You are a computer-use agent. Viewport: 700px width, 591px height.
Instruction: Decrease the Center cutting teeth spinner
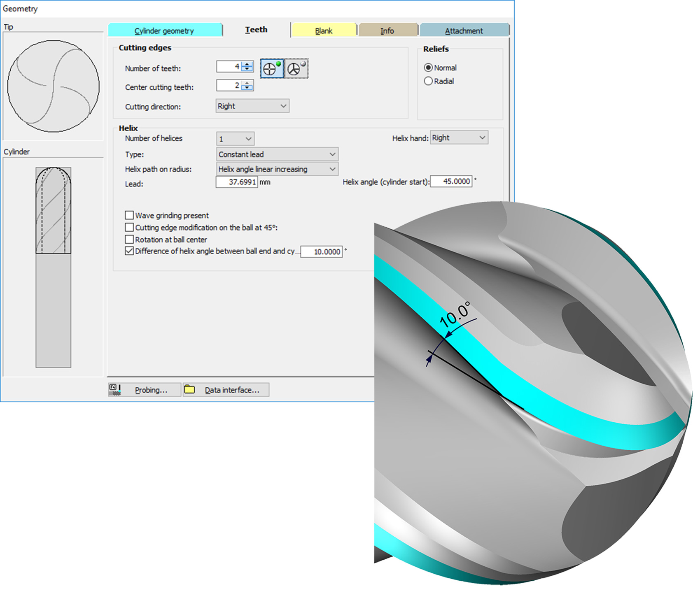pyautogui.click(x=247, y=88)
